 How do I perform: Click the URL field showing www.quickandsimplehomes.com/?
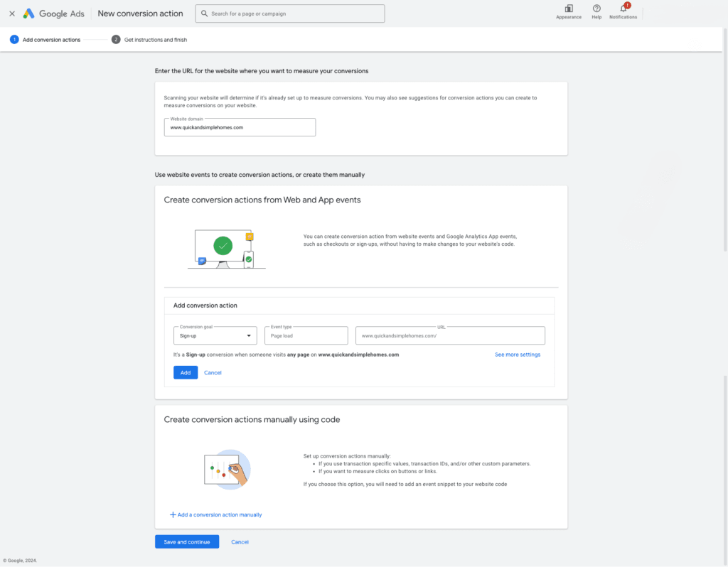point(450,335)
